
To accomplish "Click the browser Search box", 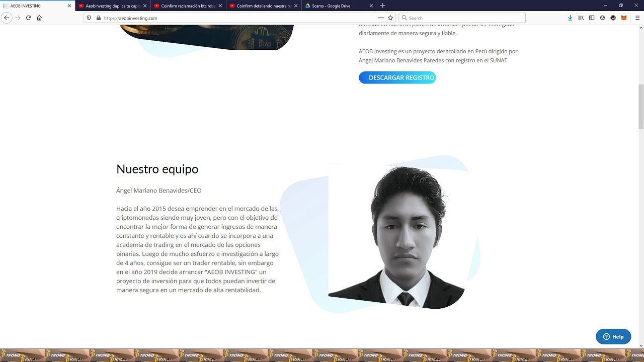I will tap(462, 18).
